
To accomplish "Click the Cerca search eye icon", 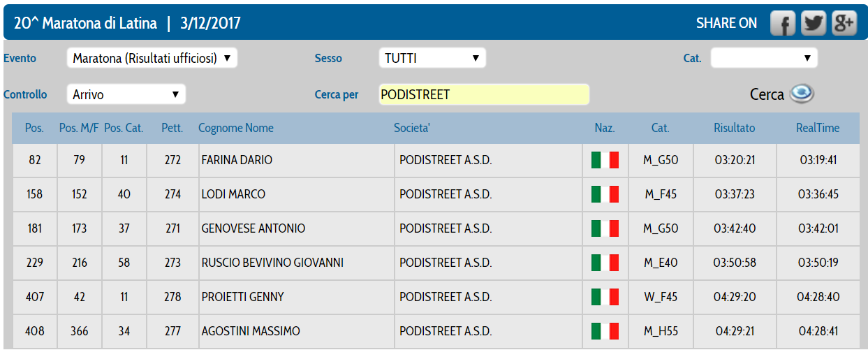I will point(802,94).
